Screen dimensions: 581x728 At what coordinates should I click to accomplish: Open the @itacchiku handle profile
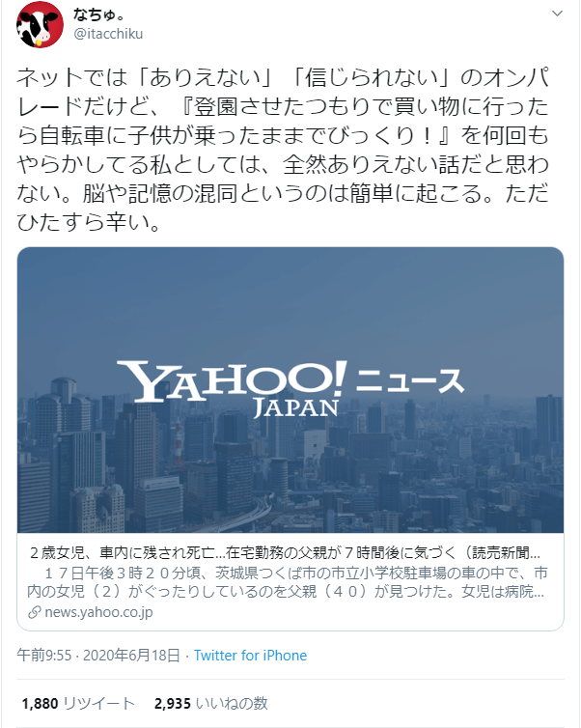point(108,34)
